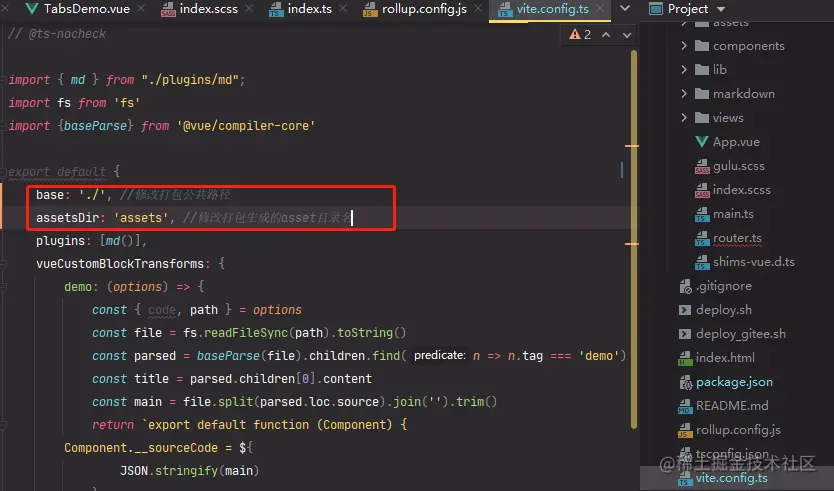The image size is (834, 491).
Task: Open deploy_gitee.sh in project tree
Action: 741,334
